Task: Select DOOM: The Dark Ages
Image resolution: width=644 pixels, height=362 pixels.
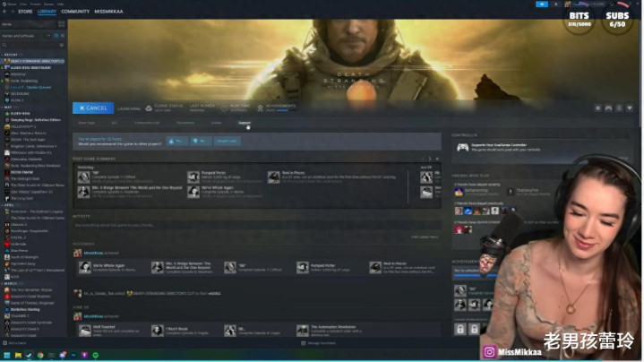Action: tap(26, 139)
